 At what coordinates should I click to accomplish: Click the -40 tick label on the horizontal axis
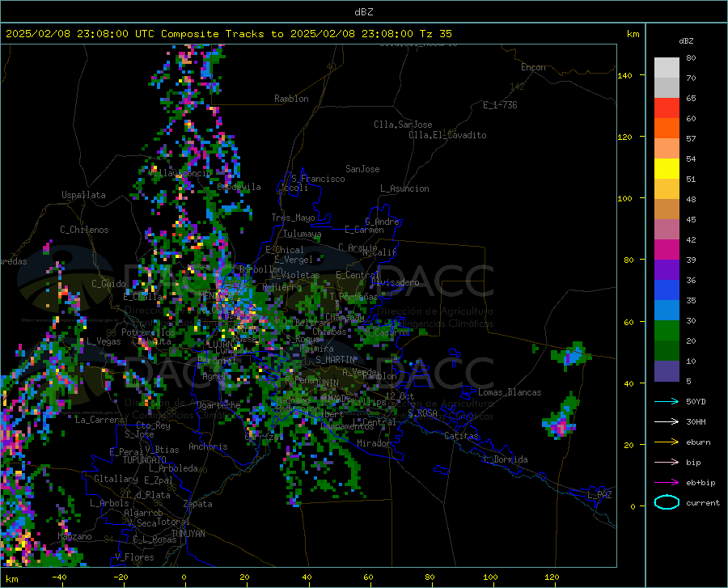[59, 577]
